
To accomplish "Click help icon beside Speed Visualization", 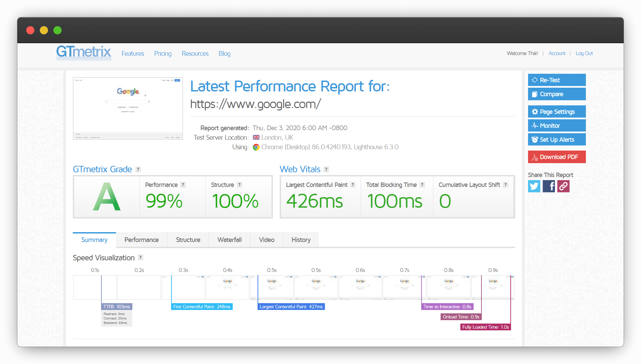I will tap(141, 257).
